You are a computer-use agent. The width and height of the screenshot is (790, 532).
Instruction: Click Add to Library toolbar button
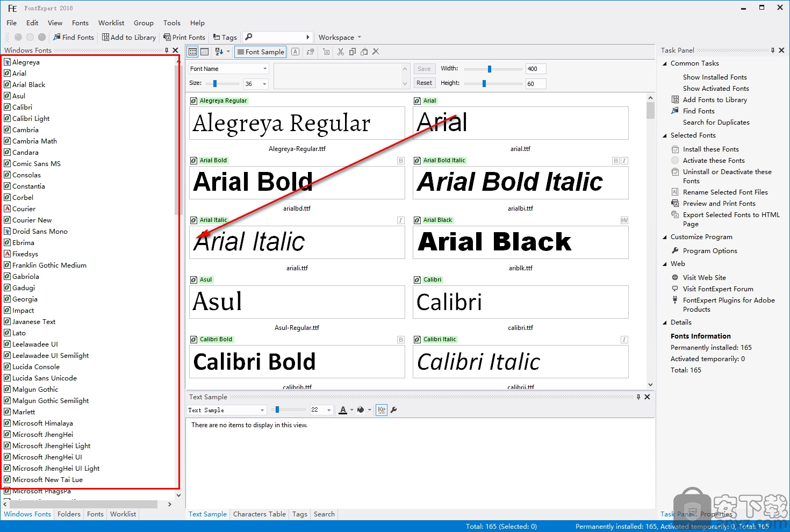129,37
